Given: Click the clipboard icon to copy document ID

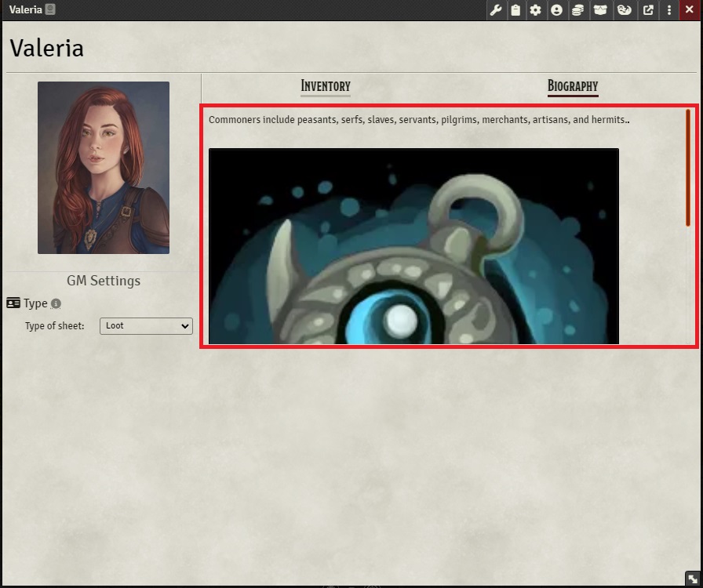Looking at the screenshot, I should coord(515,10).
